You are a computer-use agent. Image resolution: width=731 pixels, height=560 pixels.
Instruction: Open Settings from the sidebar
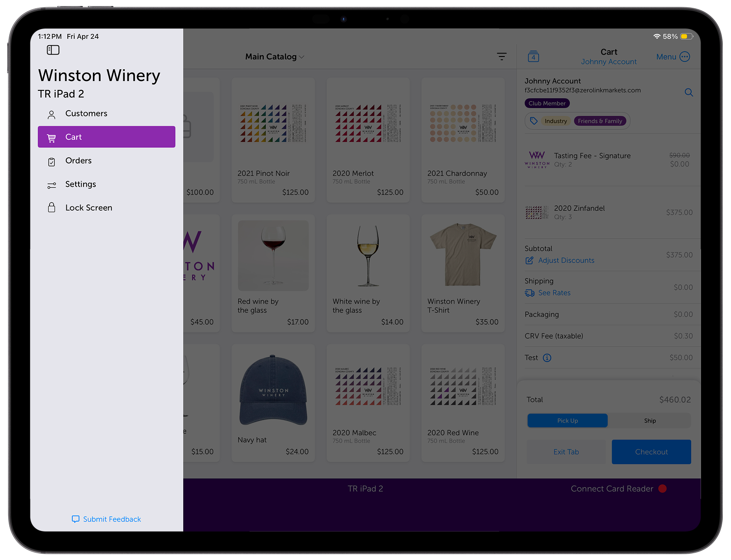(107, 184)
